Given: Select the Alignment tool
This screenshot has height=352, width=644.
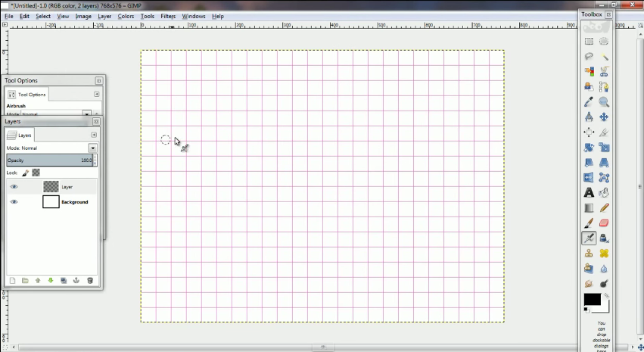Looking at the screenshot, I should 589,132.
